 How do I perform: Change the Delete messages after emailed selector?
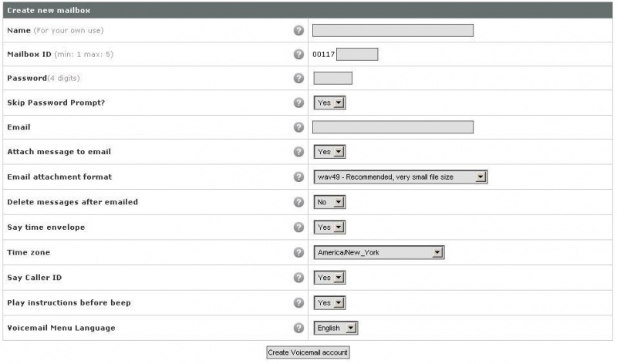coord(330,202)
